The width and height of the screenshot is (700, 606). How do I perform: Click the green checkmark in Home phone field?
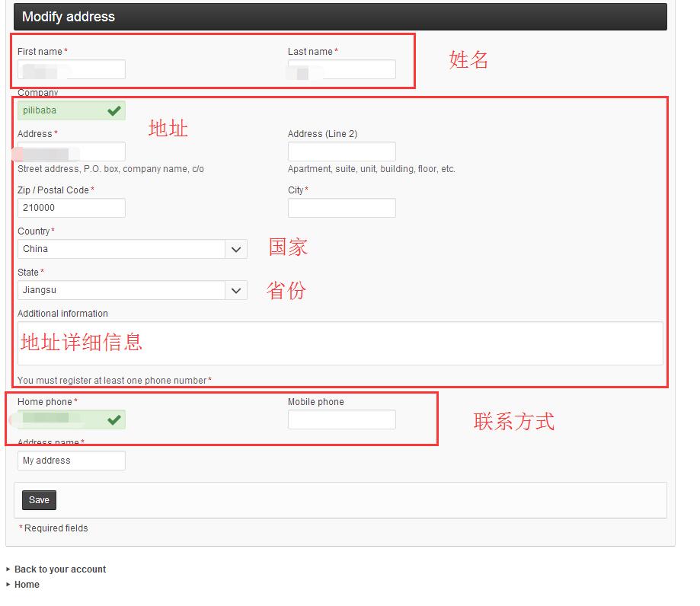[114, 419]
